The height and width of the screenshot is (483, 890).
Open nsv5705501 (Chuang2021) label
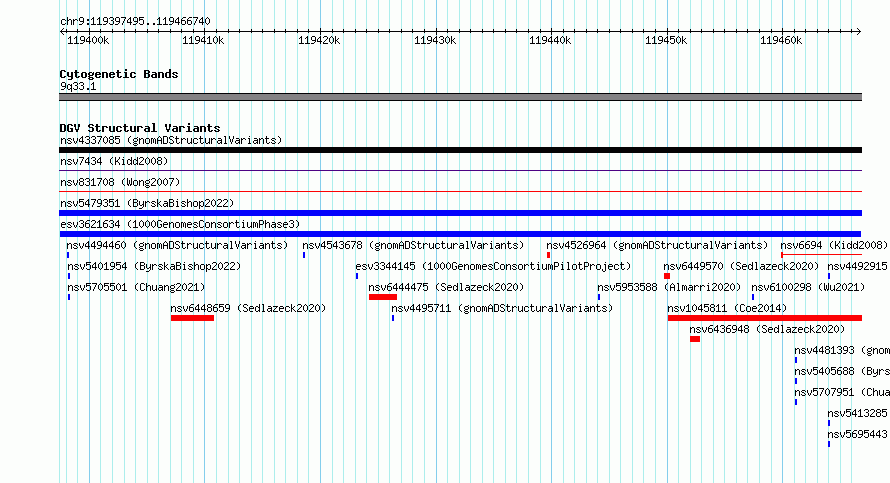tap(136, 287)
